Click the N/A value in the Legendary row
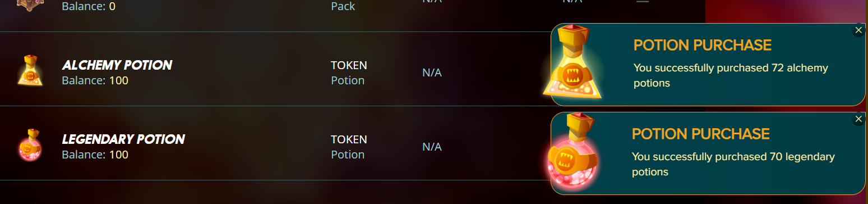The height and width of the screenshot is (204, 868). pyautogui.click(x=432, y=147)
